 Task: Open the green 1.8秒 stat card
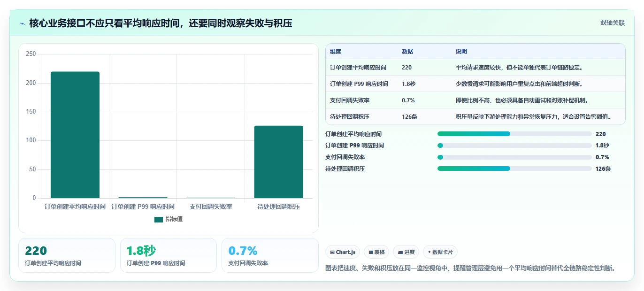coord(169,255)
